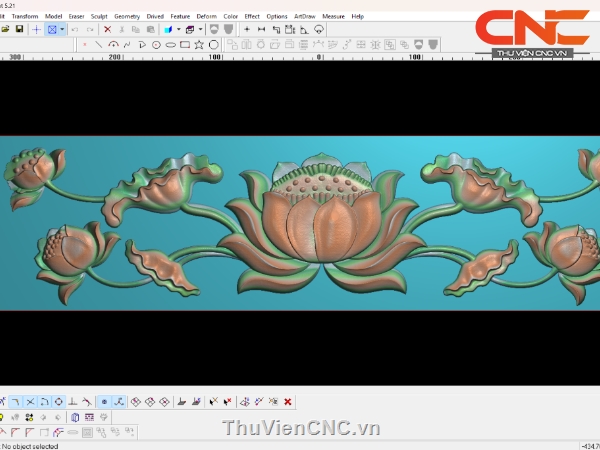Click the red X delete icon in top toolbar

coord(107,30)
